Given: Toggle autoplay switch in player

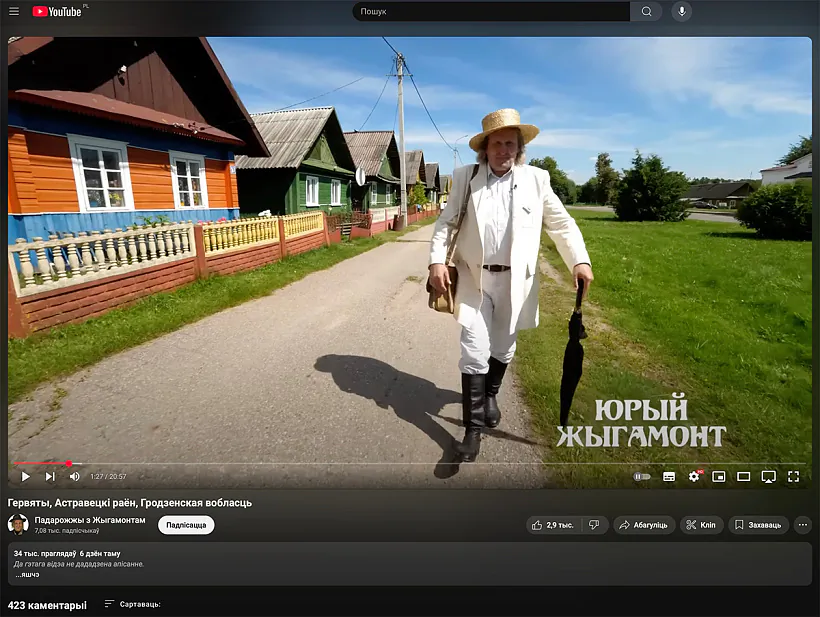Looking at the screenshot, I should (x=642, y=477).
